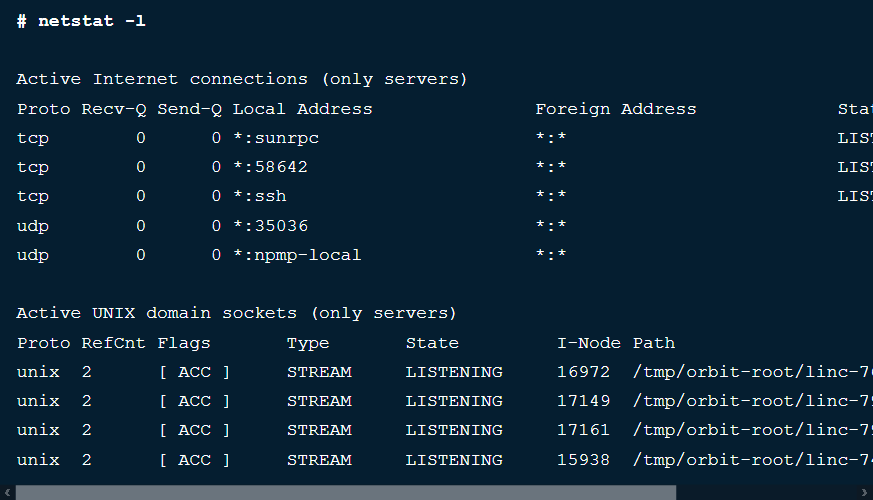Image resolution: width=873 pixels, height=500 pixels.
Task: Click I-Node value 17161
Action: pos(583,430)
